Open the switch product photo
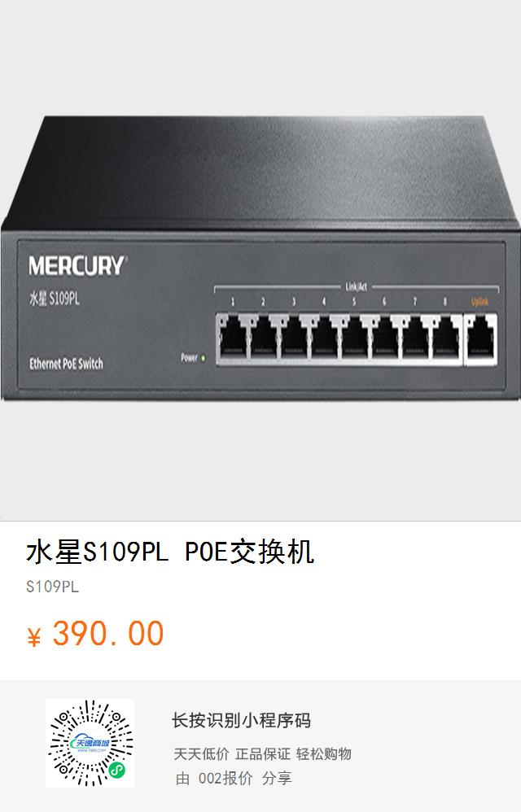 260,258
